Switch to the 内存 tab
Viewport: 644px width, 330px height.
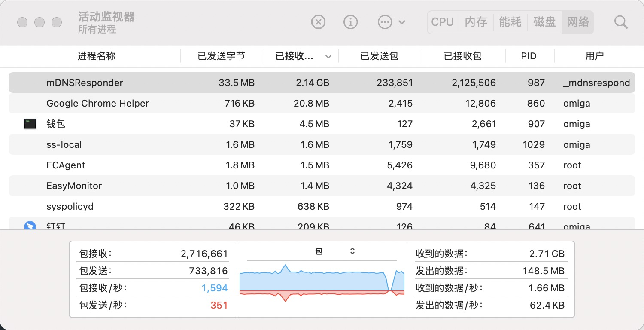click(x=476, y=22)
